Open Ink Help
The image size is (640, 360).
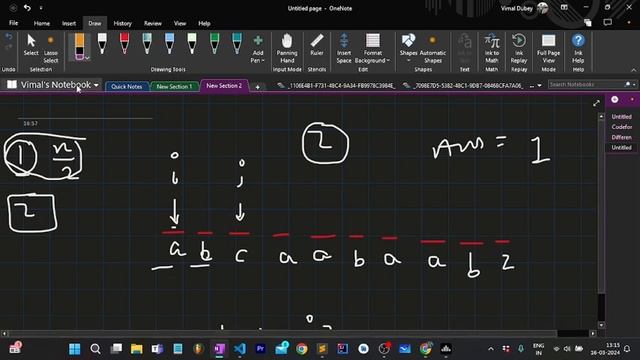coord(578,49)
